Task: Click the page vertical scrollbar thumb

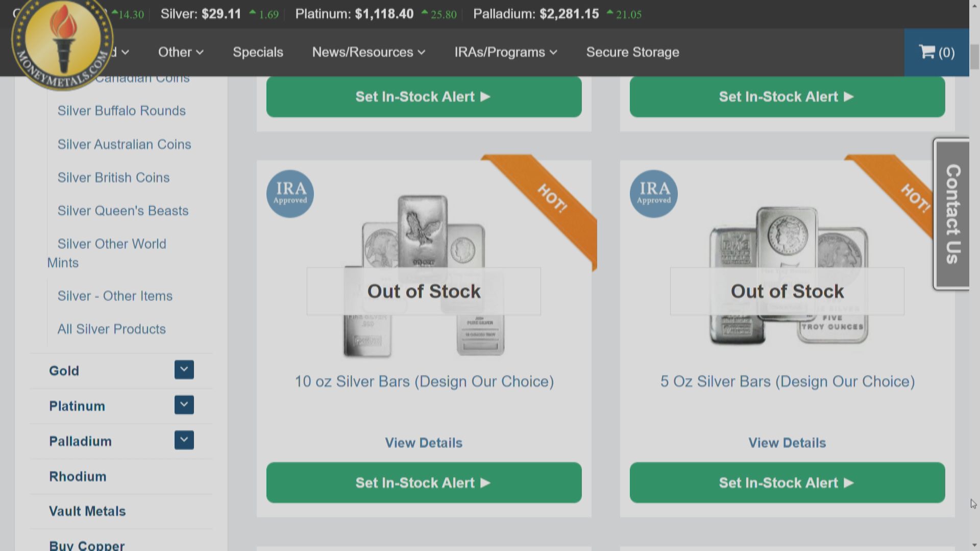Action: click(x=974, y=56)
